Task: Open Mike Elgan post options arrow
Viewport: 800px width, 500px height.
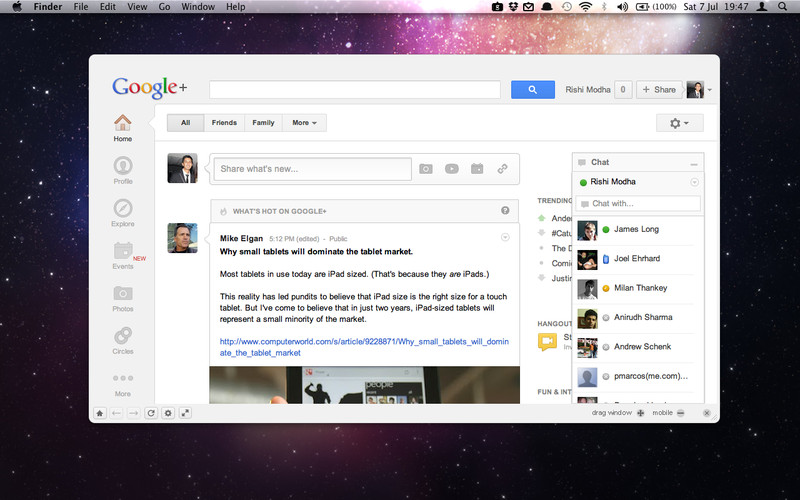Action: 505,237
